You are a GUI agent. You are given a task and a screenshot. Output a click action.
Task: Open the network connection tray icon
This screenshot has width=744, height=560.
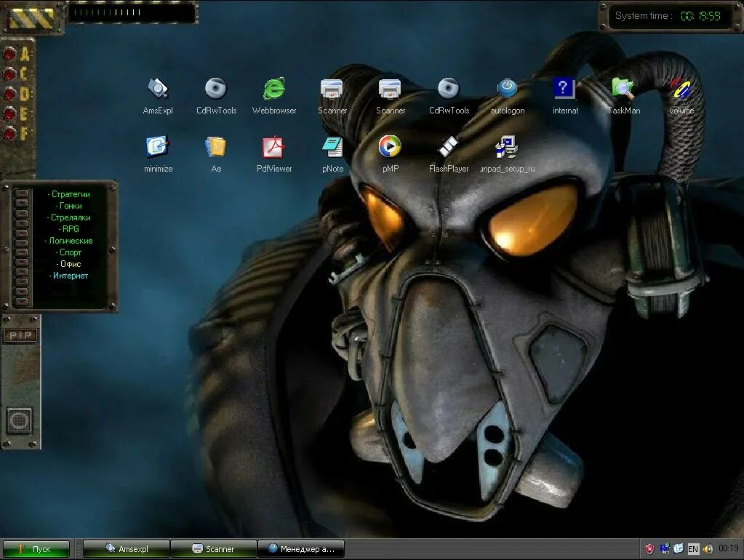coord(664,548)
